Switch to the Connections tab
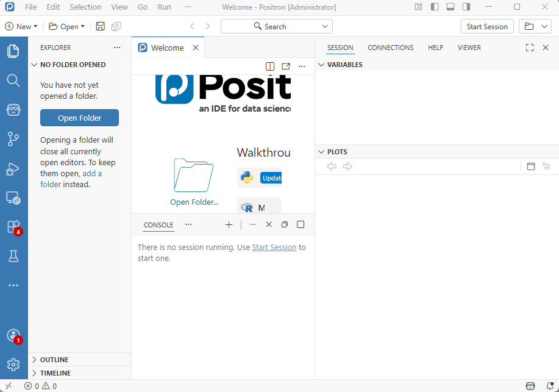Viewport: 559px width, 392px height. tap(390, 48)
